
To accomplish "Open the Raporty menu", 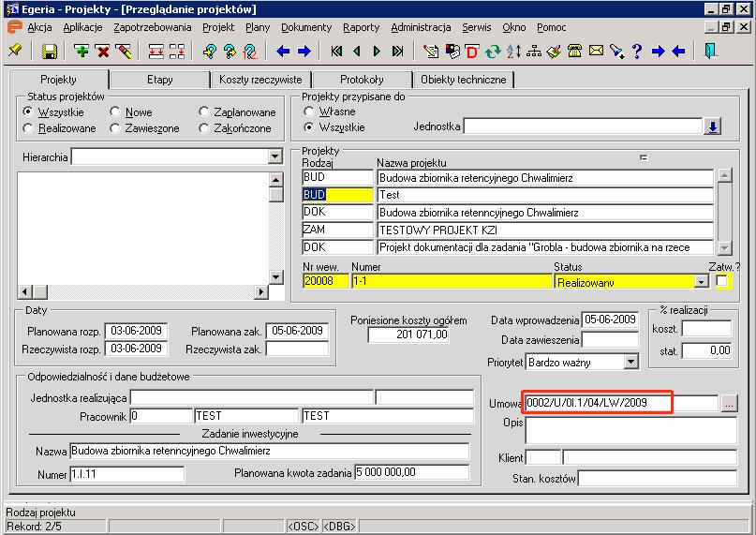I will tap(361, 27).
